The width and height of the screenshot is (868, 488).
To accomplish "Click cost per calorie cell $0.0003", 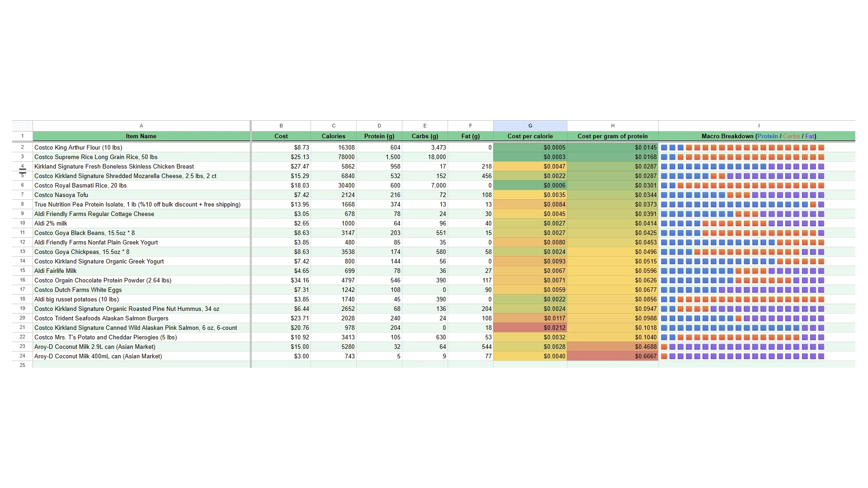I will click(530, 157).
